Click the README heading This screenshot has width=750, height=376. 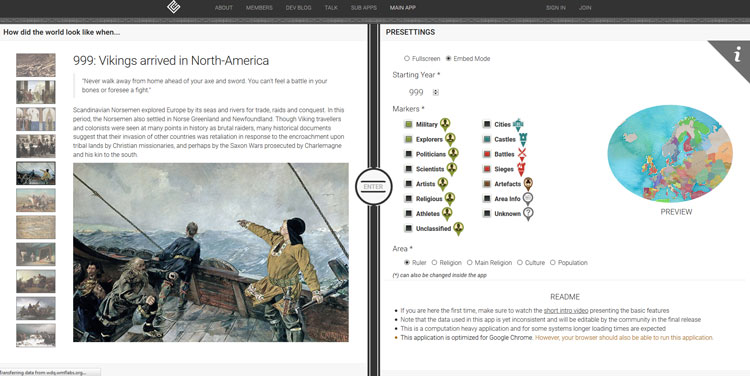pos(565,297)
